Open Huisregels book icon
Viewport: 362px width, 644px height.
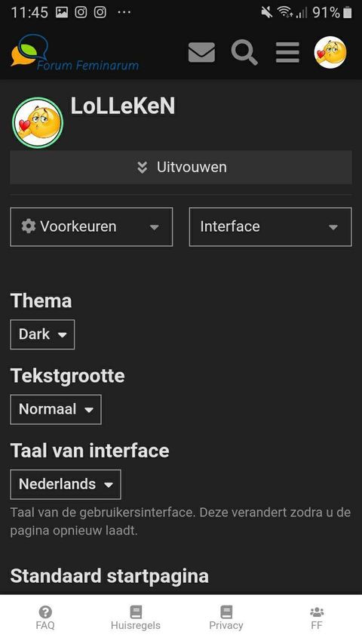coord(136,612)
